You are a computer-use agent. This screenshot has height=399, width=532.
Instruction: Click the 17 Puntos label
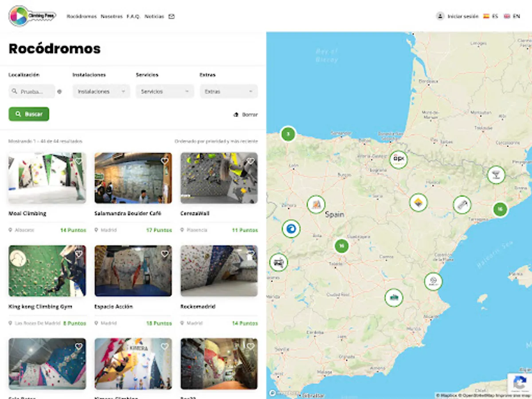[x=159, y=230]
